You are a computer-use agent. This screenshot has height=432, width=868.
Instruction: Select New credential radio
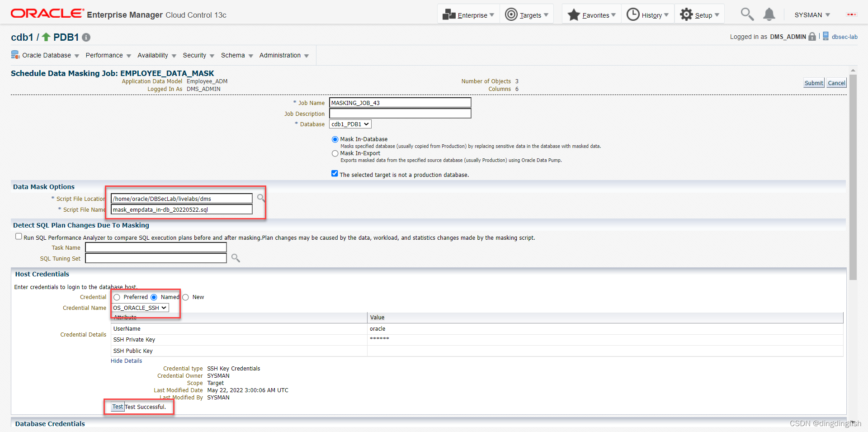(x=185, y=297)
